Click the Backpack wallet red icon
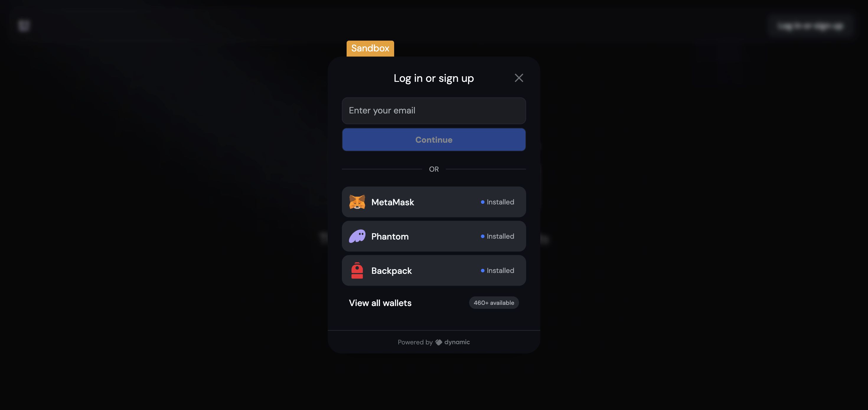 (357, 270)
